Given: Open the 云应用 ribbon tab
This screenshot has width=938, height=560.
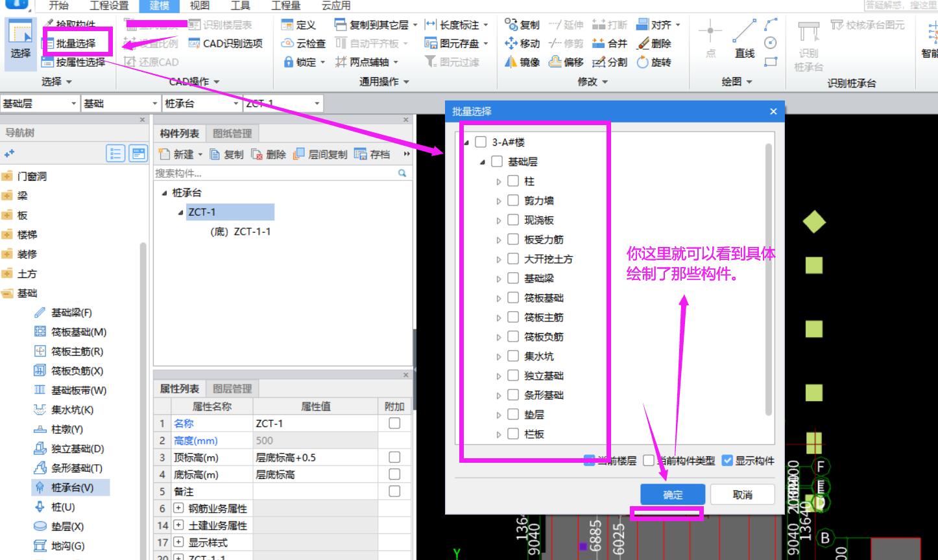Looking at the screenshot, I should coord(336,6).
